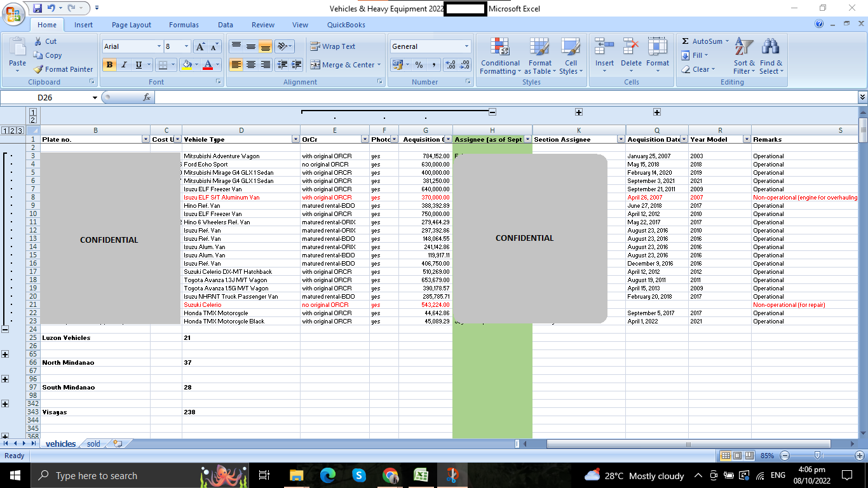Open File Explorer from the taskbar
The width and height of the screenshot is (868, 488).
296,475
